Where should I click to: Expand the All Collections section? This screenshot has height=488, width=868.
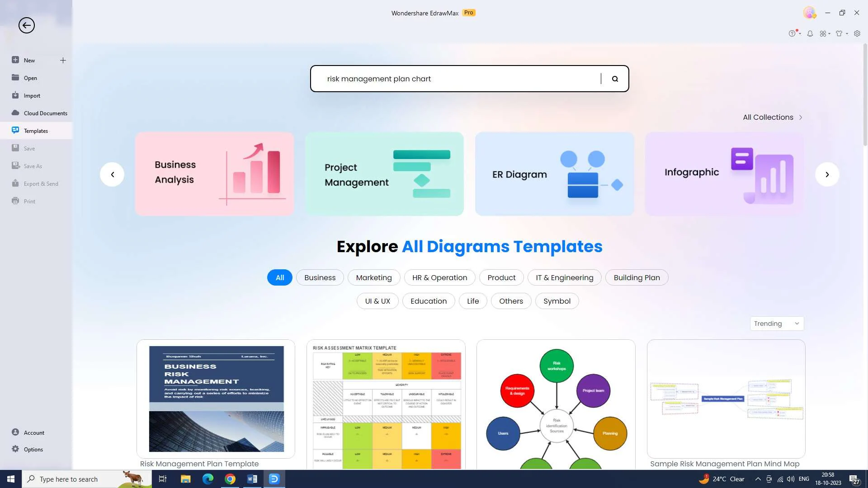click(x=773, y=117)
